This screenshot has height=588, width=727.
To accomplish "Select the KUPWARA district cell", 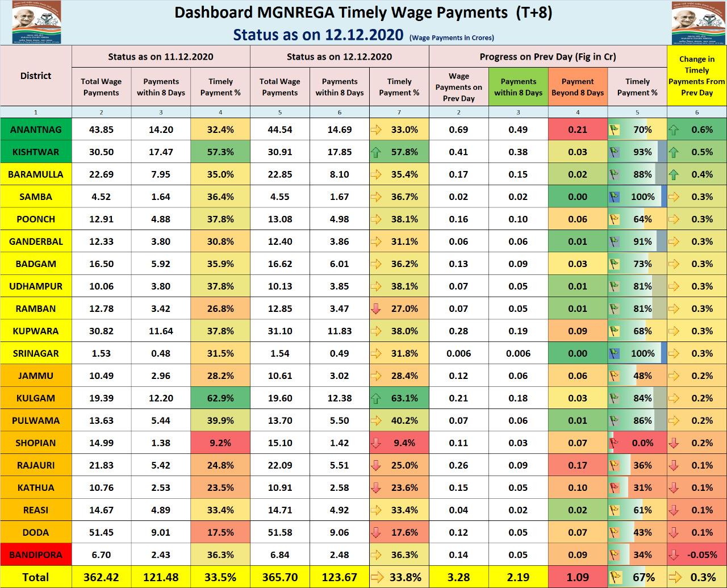I will coord(36,331).
